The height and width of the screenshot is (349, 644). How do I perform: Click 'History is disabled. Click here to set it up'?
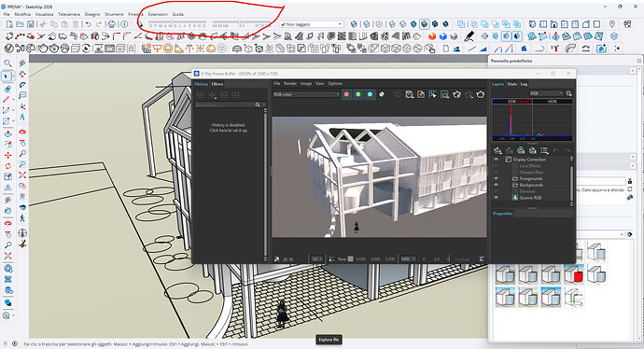point(229,127)
